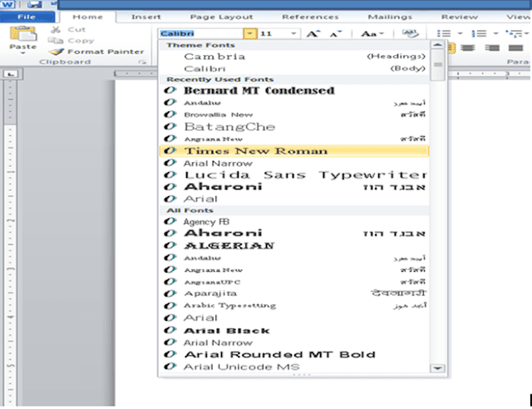Choose Andalus in All Fonts section
The width and height of the screenshot is (532, 409).
(293, 258)
